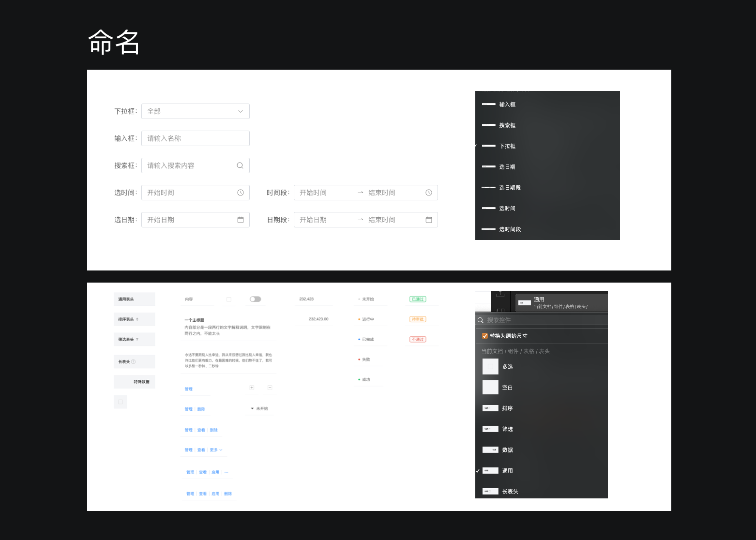Click the clock icon in 选时间 field

click(x=240, y=193)
